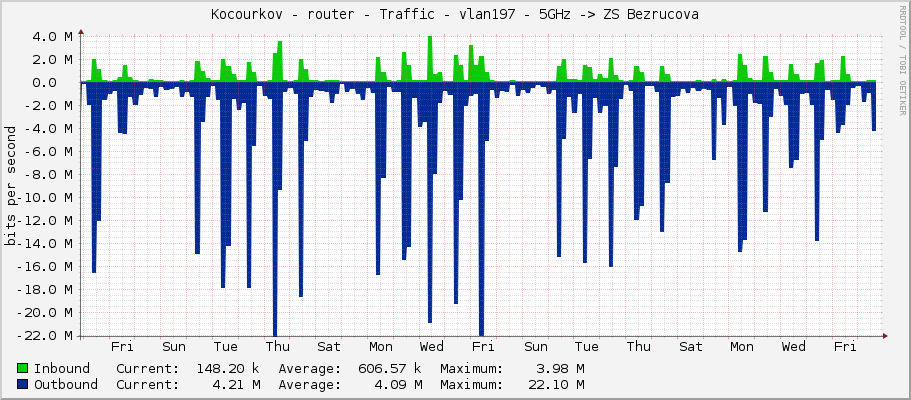This screenshot has height=400, width=911.
Task: Click the "Average:" label in the Inbound row
Action: 310,368
